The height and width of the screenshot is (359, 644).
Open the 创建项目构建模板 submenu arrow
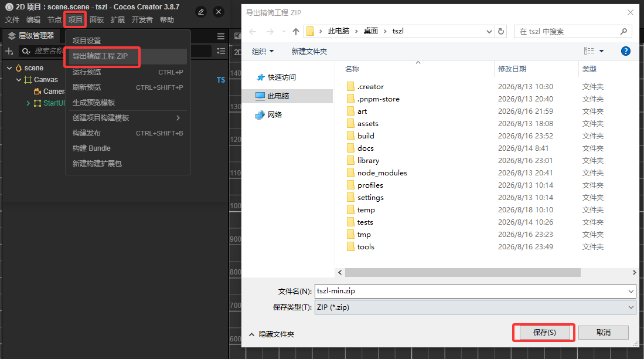(x=178, y=118)
